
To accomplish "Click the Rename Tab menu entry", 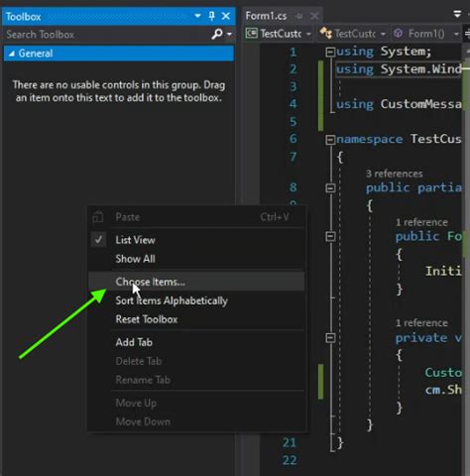I will (x=196, y=380).
